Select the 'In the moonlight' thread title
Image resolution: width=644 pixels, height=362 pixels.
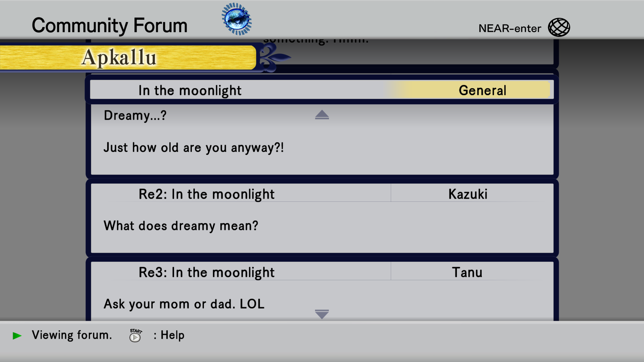[190, 91]
